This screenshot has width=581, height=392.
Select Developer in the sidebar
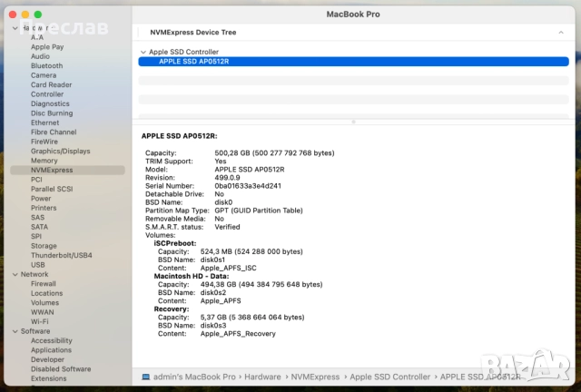click(x=47, y=359)
